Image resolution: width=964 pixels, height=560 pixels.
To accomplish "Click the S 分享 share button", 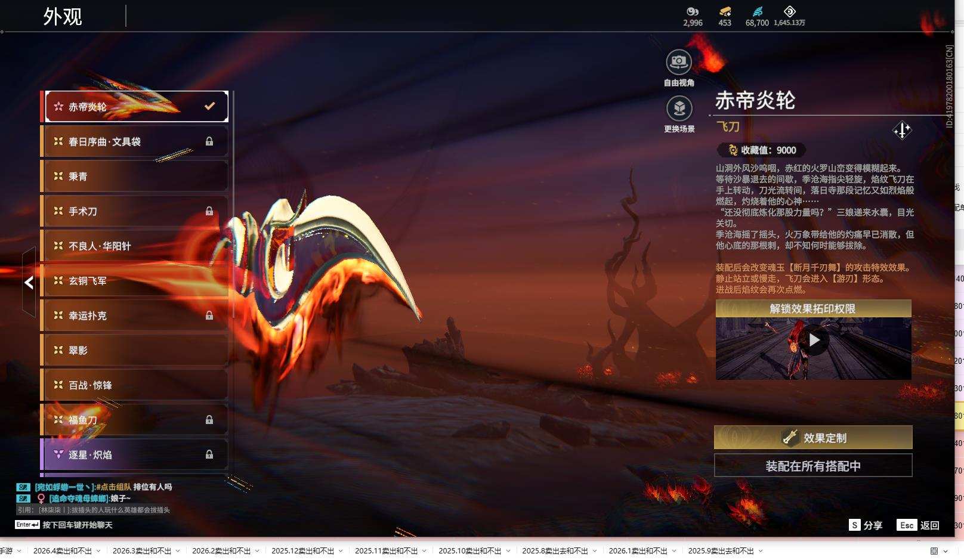I will click(866, 525).
